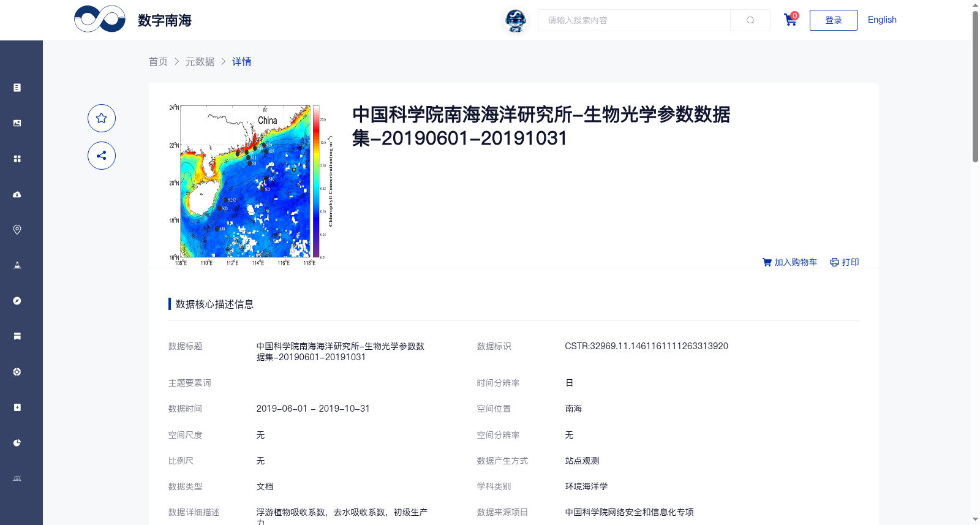Select the four-squares grid sidebar icon
The height and width of the screenshot is (525, 980).
(x=17, y=159)
